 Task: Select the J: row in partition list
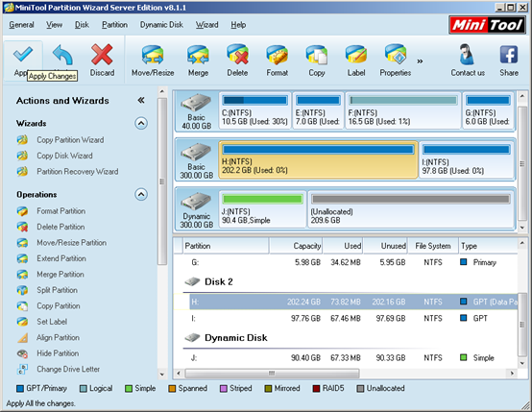point(346,357)
